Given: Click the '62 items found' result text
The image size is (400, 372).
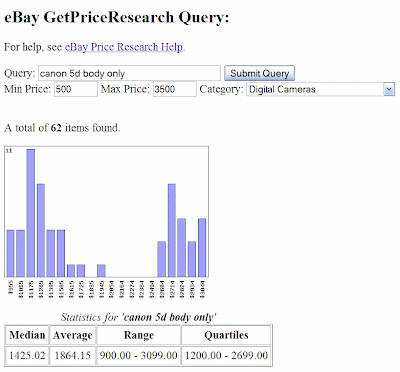Looking at the screenshot, I should point(62,128).
